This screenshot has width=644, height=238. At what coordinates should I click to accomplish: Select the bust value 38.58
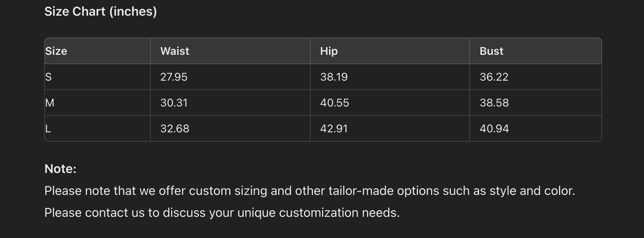[x=494, y=103]
